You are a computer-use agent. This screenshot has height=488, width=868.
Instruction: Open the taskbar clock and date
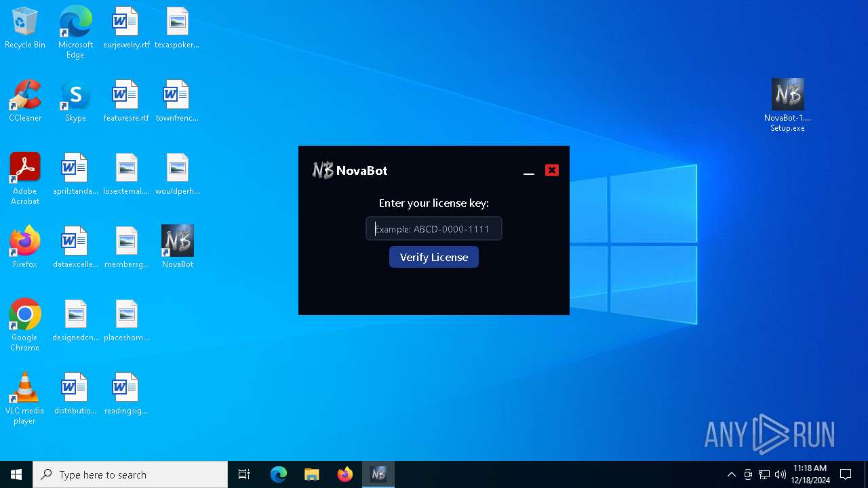(x=810, y=474)
